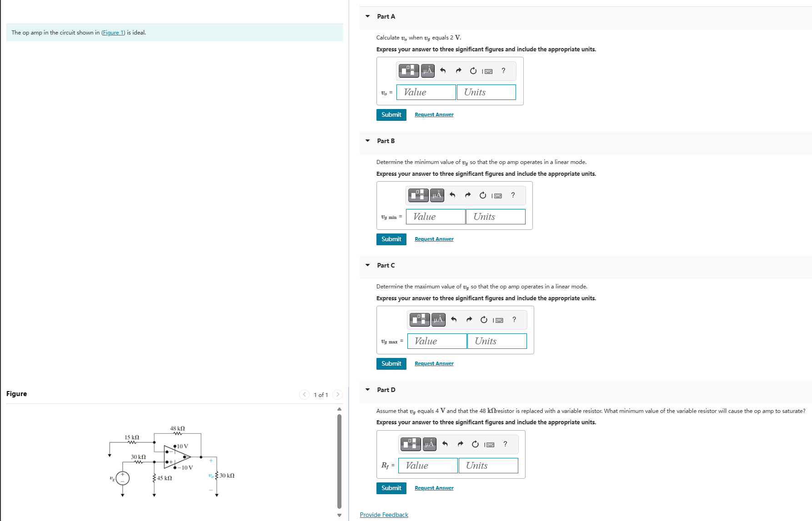Screen dimensions: 812x521
Task: Focus the Part C Units field
Action: [x=497, y=341]
